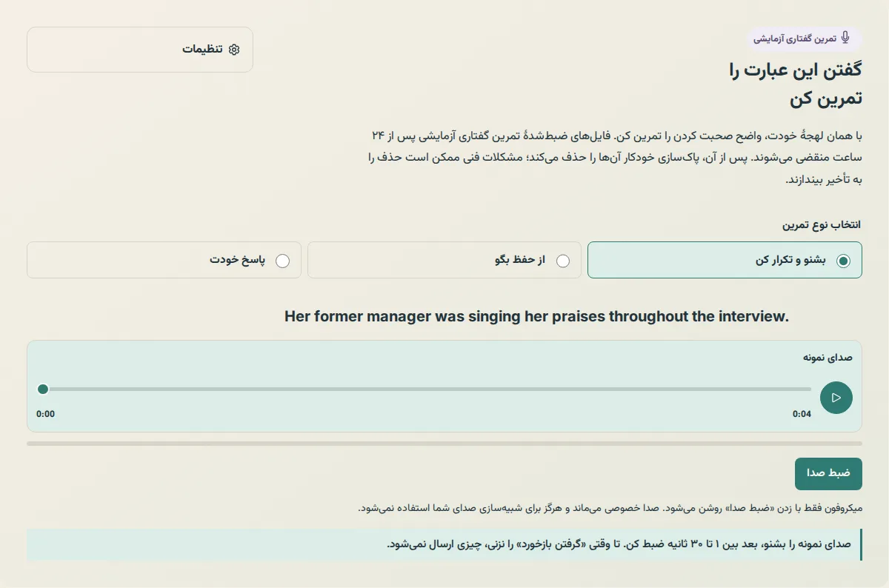Image resolution: width=889 pixels, height=588 pixels.
Task: Click the تنظیمات label text
Action: pyautogui.click(x=202, y=50)
